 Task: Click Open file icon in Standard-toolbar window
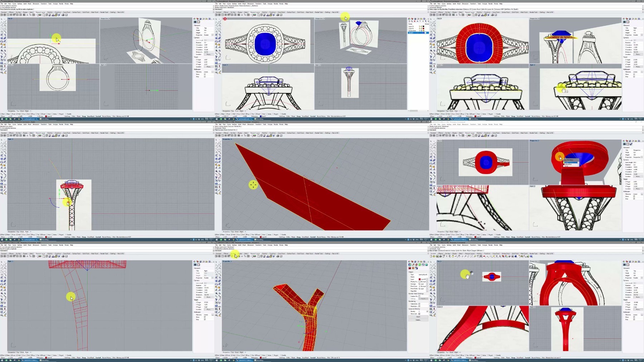[434, 256]
